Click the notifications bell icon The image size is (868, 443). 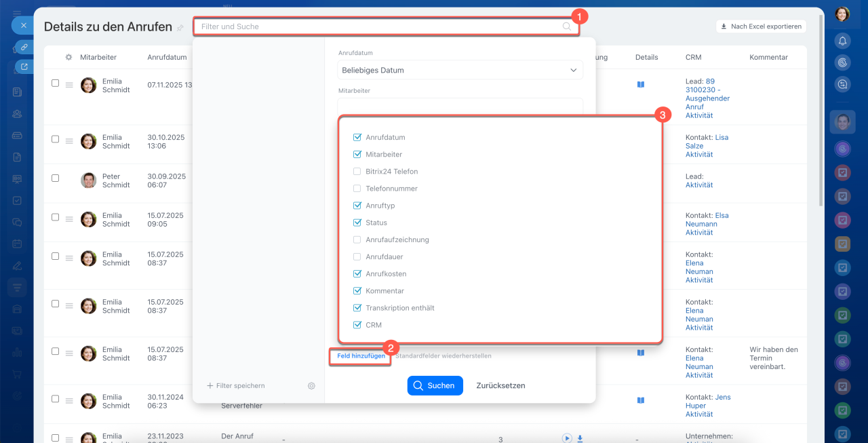(x=842, y=41)
